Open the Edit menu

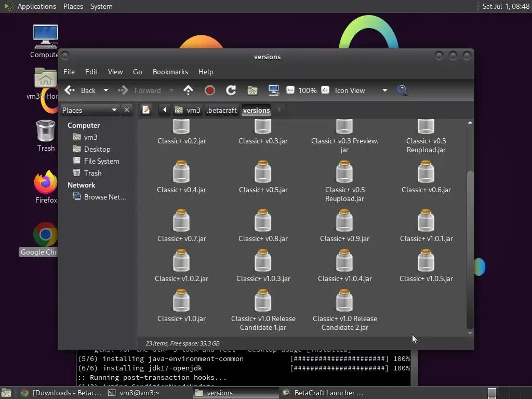(x=91, y=72)
